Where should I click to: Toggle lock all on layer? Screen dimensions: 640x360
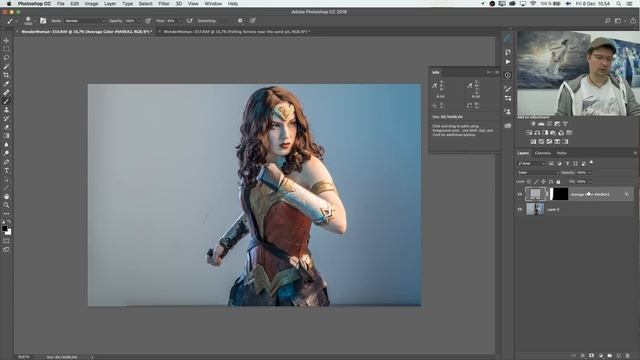pos(558,182)
